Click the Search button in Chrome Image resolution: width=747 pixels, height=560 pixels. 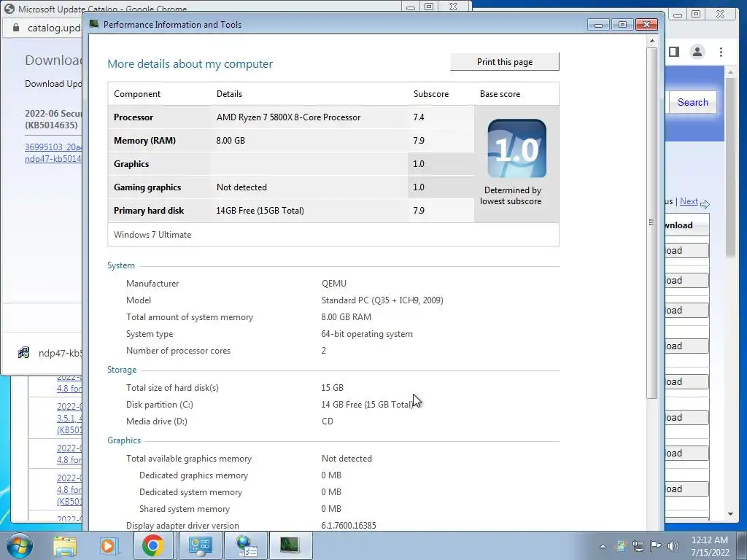(693, 102)
